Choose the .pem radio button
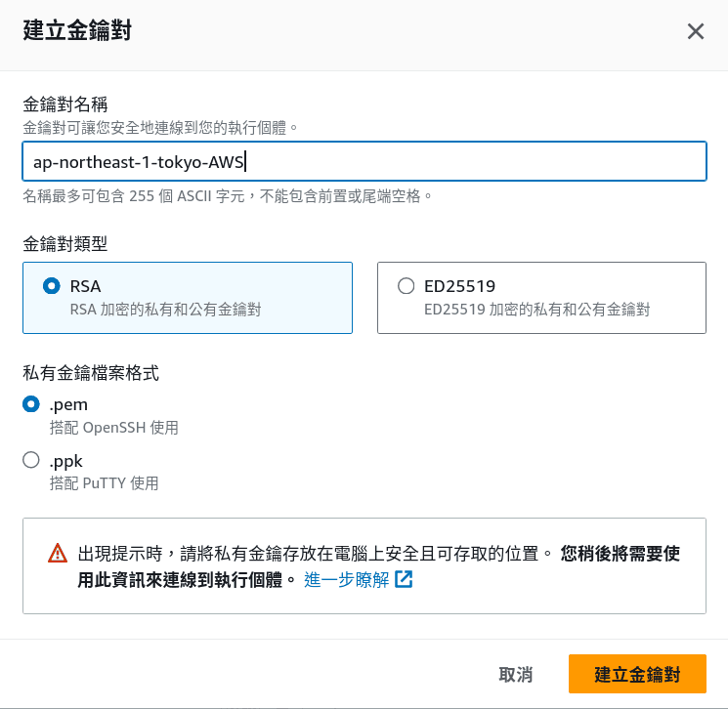Screen dimensions: 728x709 coord(31,404)
